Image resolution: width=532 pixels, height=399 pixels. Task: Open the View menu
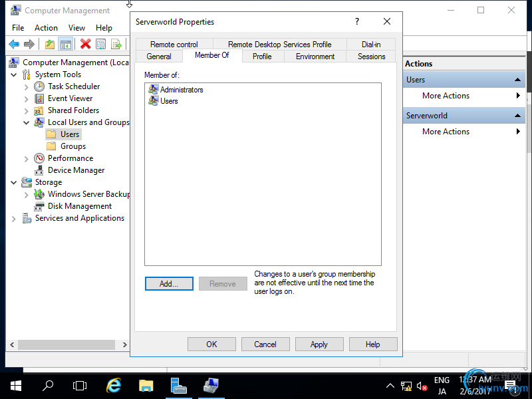coord(76,28)
